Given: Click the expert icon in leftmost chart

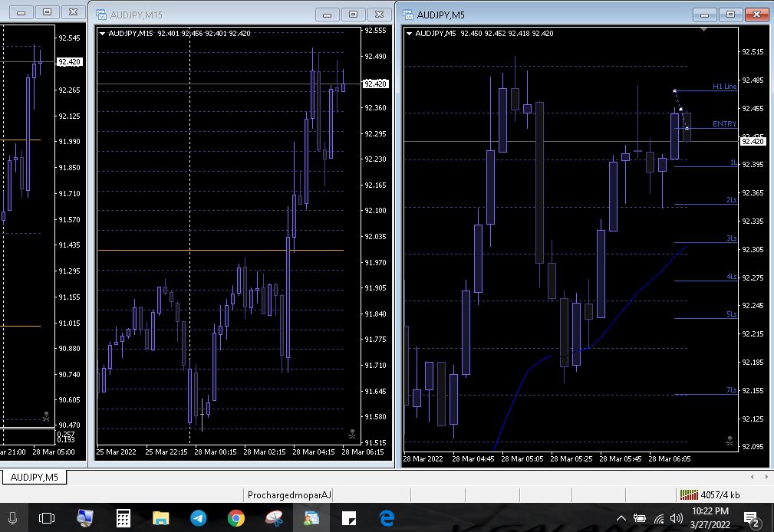Looking at the screenshot, I should pos(46,416).
